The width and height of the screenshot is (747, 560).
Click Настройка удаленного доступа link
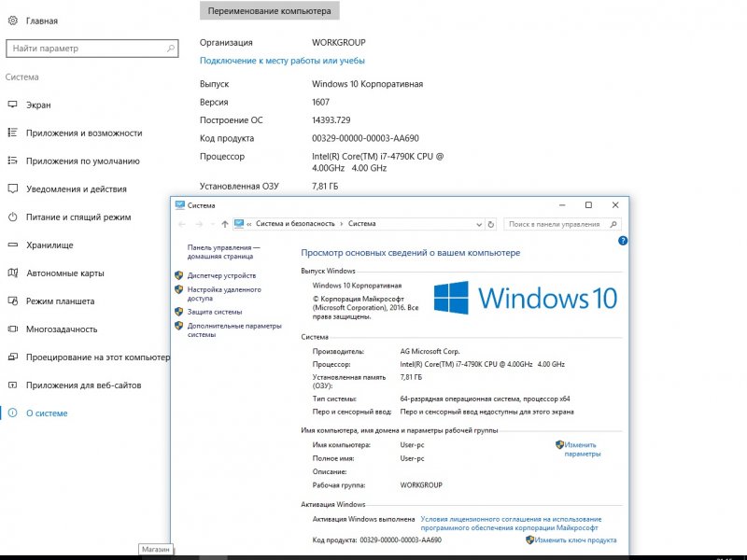pyautogui.click(x=224, y=294)
